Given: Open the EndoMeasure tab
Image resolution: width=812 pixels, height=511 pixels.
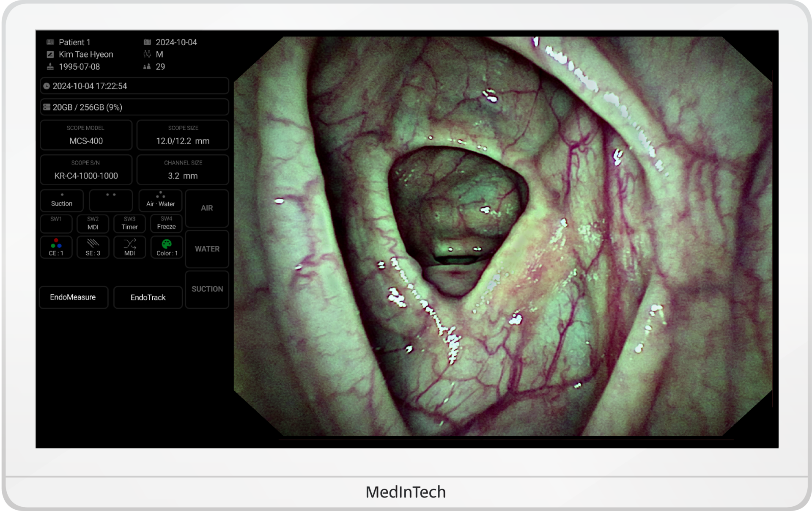Looking at the screenshot, I should 73,297.
